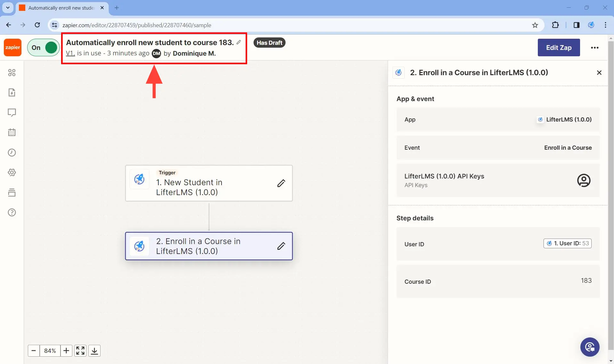Click the Event row Enroll in a Course
The image size is (614, 364).
pos(498,147)
